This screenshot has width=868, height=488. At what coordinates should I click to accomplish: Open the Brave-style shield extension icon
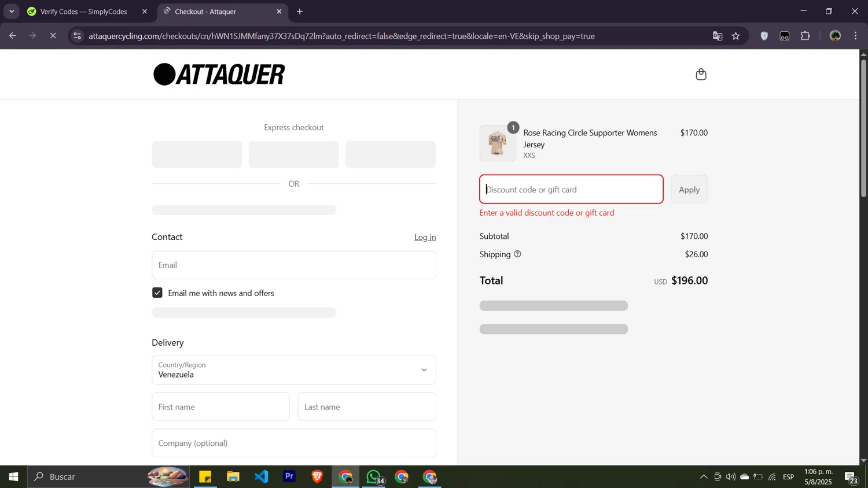[x=764, y=36]
